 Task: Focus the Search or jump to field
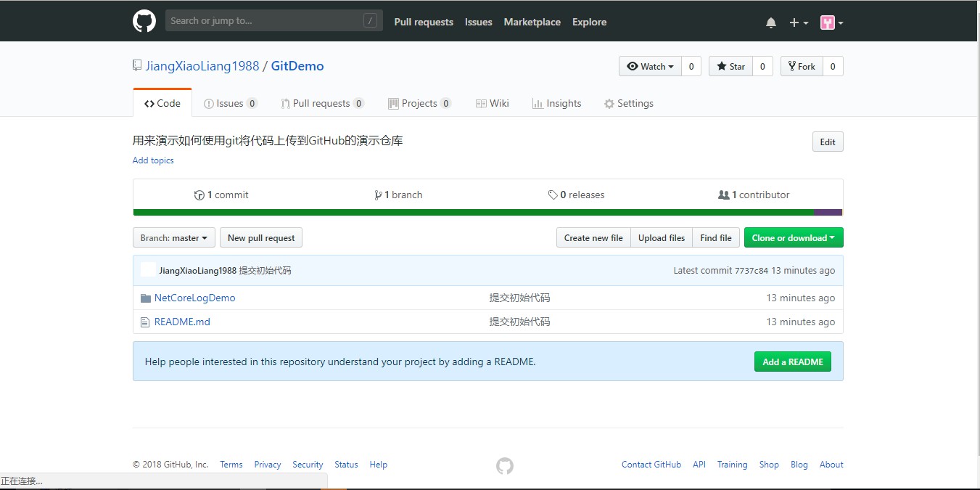tap(273, 21)
